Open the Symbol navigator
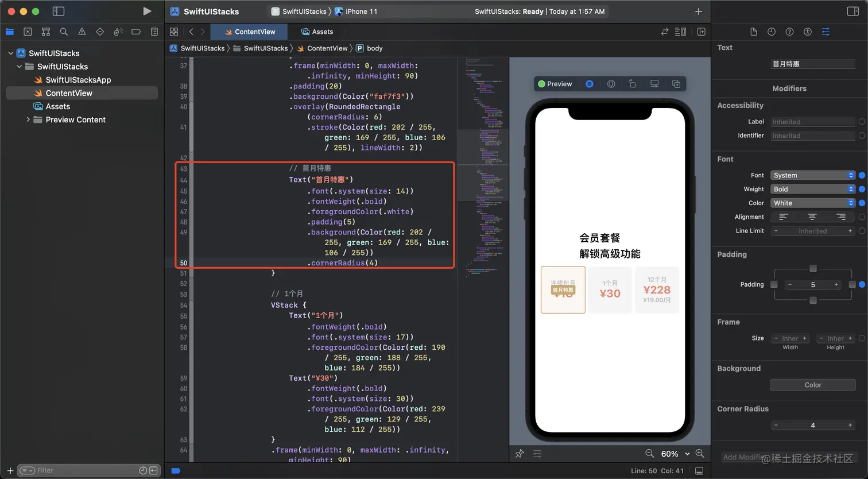 [x=46, y=32]
